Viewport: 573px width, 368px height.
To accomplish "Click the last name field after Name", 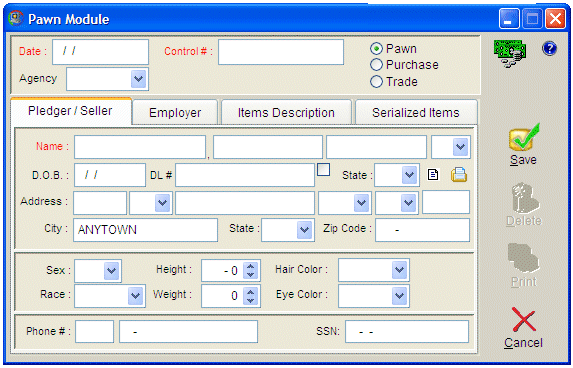I will coord(140,147).
